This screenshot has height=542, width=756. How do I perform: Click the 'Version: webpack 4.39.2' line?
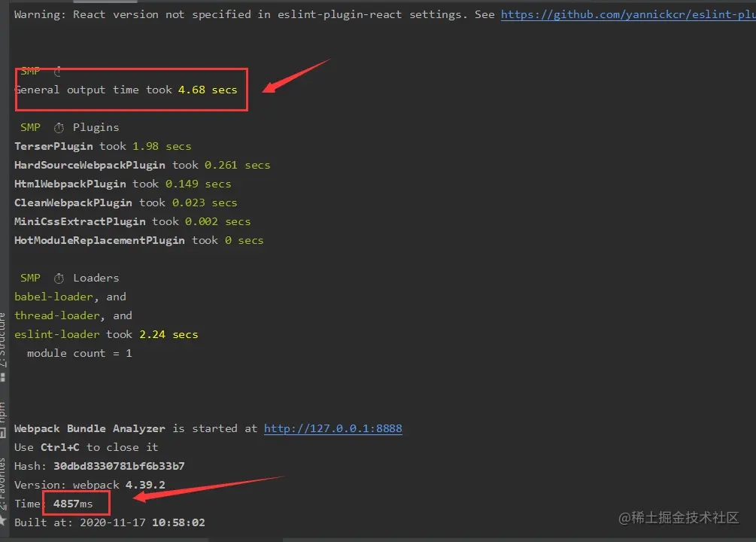click(90, 485)
